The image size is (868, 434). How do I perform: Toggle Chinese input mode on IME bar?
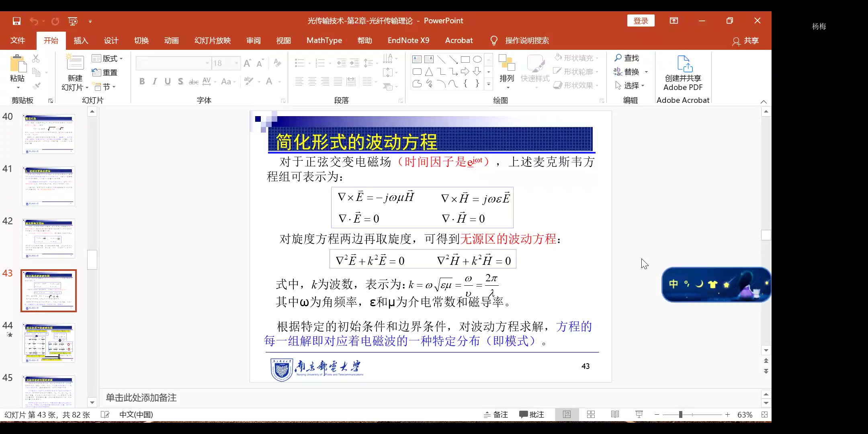(x=674, y=284)
